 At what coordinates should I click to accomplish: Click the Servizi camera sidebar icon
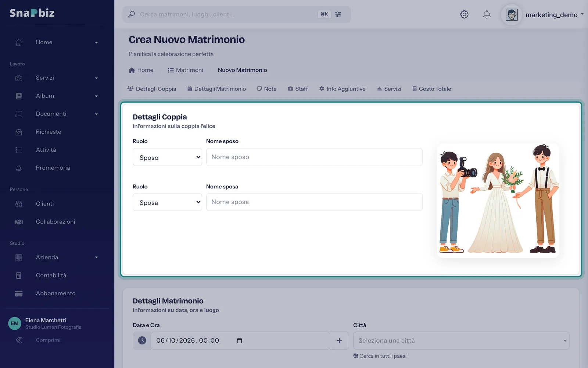(x=19, y=78)
